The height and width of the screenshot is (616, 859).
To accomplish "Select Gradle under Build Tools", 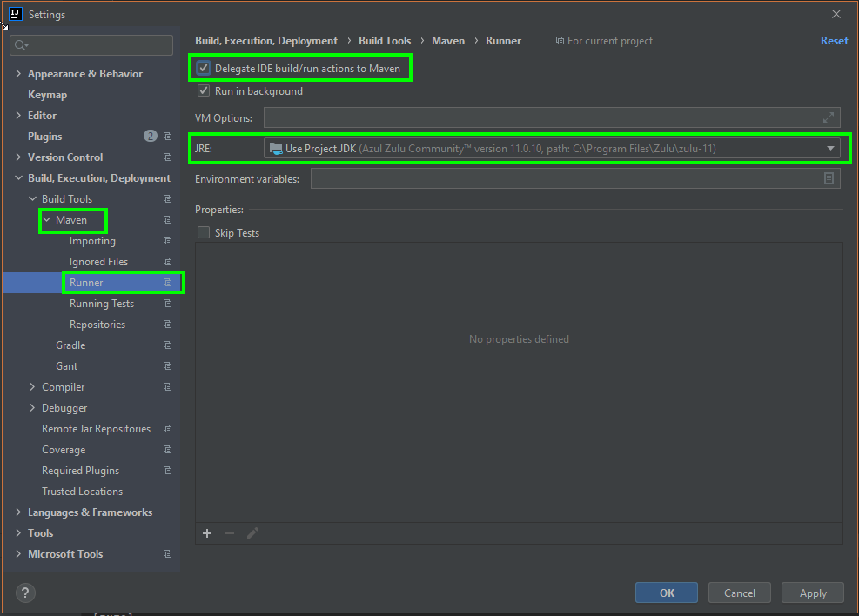I will tap(70, 345).
